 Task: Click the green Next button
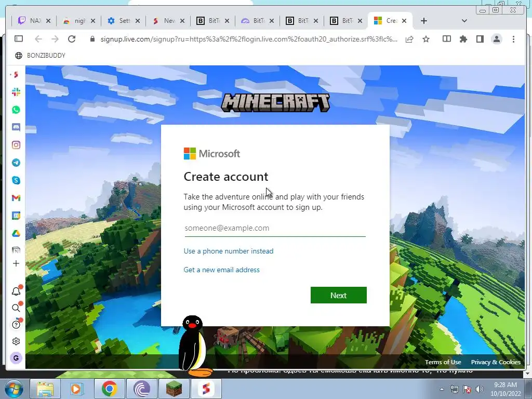coord(339,295)
